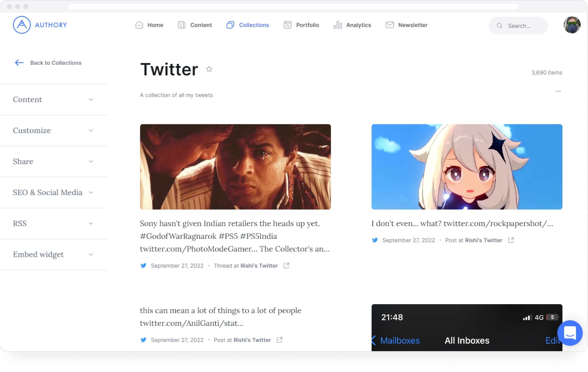The height and width of the screenshot is (372, 588).
Task: Open the three-dot collection options menu
Action: click(x=558, y=91)
